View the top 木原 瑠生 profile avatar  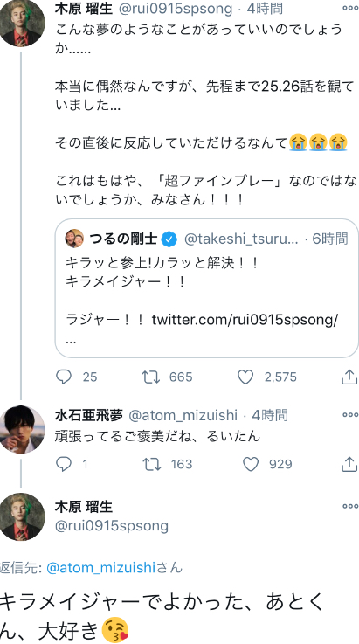point(22,23)
